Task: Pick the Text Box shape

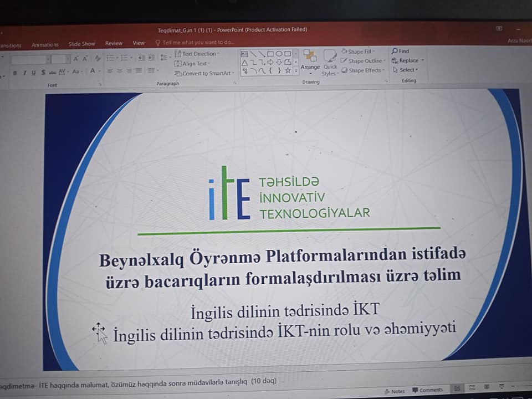Action: pyautogui.click(x=244, y=54)
